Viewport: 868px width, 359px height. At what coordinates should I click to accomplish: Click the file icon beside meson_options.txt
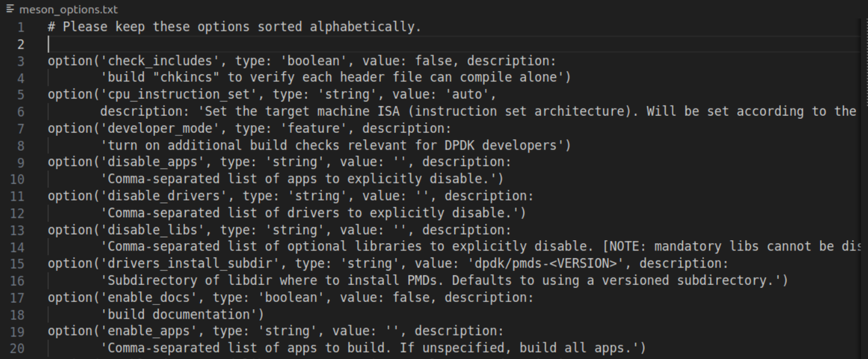coord(10,9)
